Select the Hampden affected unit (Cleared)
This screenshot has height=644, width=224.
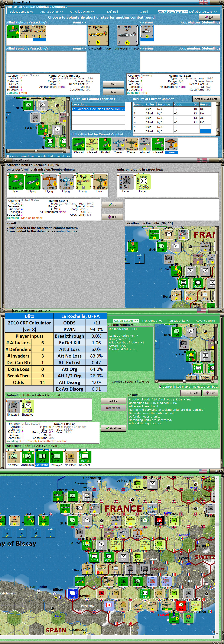pos(132,144)
